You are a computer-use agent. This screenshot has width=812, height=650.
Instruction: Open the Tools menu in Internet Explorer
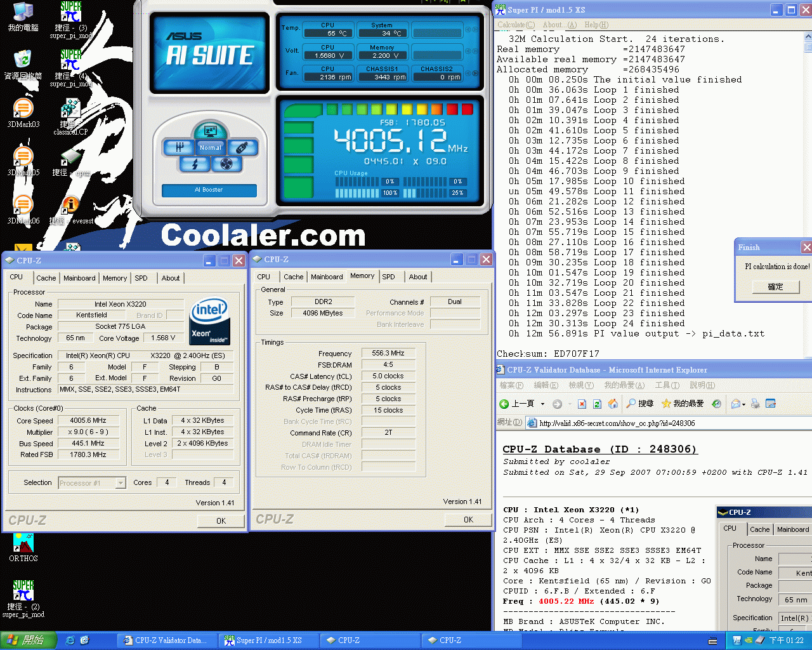tap(667, 385)
